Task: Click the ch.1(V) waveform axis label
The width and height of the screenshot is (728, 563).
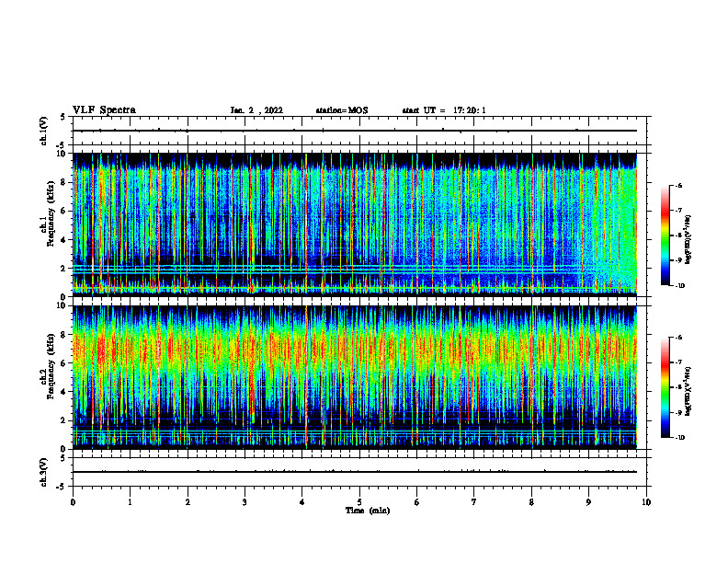Action: (x=44, y=131)
